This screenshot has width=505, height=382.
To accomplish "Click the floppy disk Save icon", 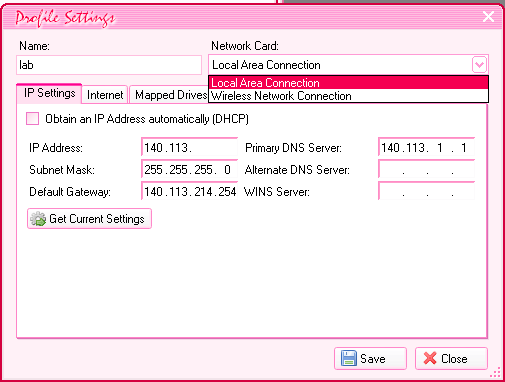I will 349,359.
